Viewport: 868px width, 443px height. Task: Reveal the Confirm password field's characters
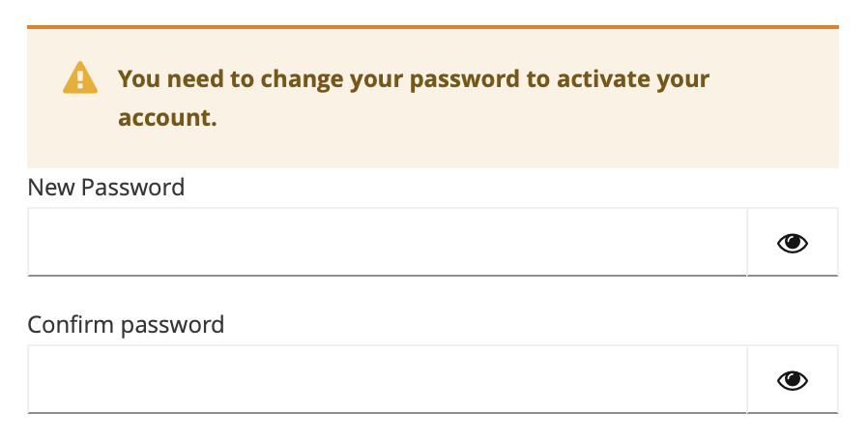(x=792, y=380)
